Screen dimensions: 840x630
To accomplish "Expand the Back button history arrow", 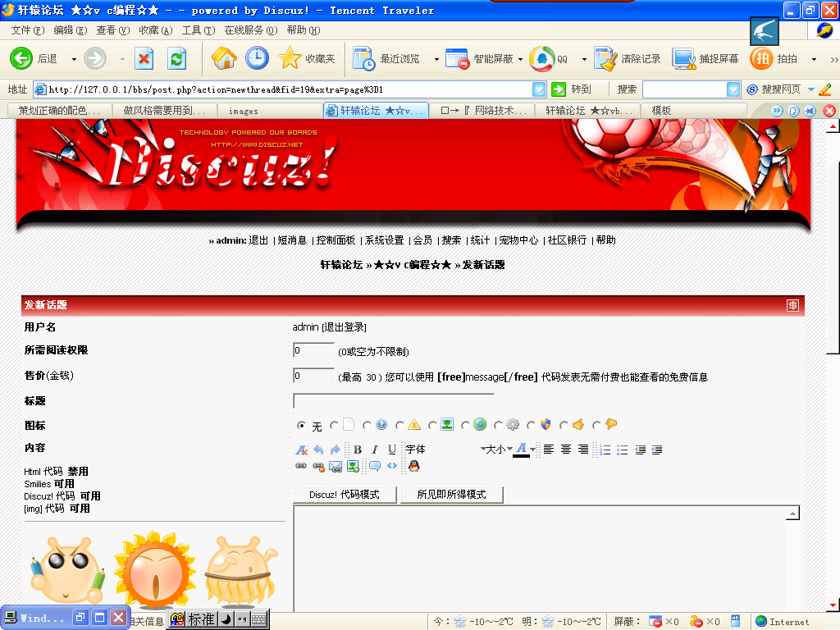I will (x=74, y=59).
